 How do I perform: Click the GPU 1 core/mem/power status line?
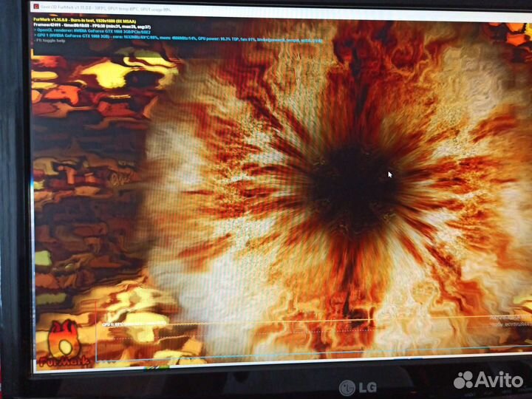click(178, 38)
